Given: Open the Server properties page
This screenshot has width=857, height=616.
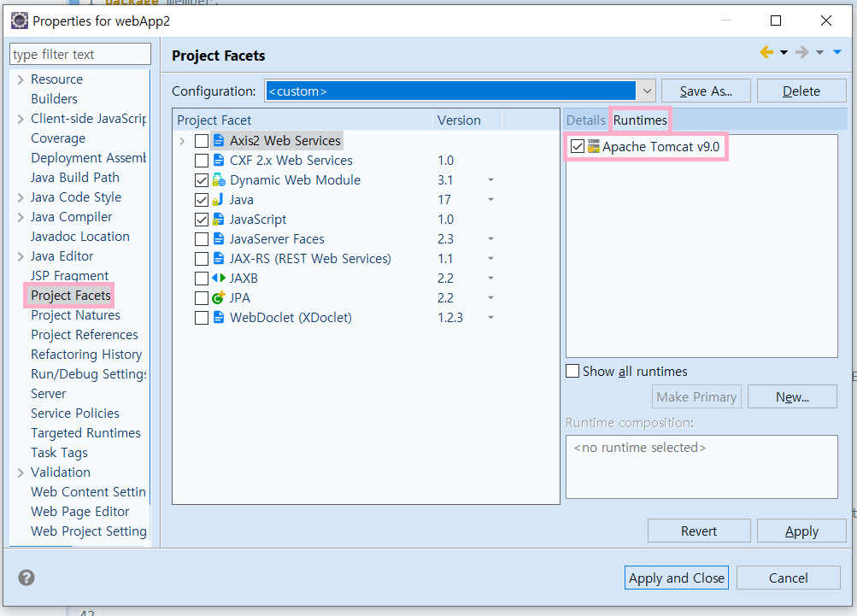Looking at the screenshot, I should point(48,394).
